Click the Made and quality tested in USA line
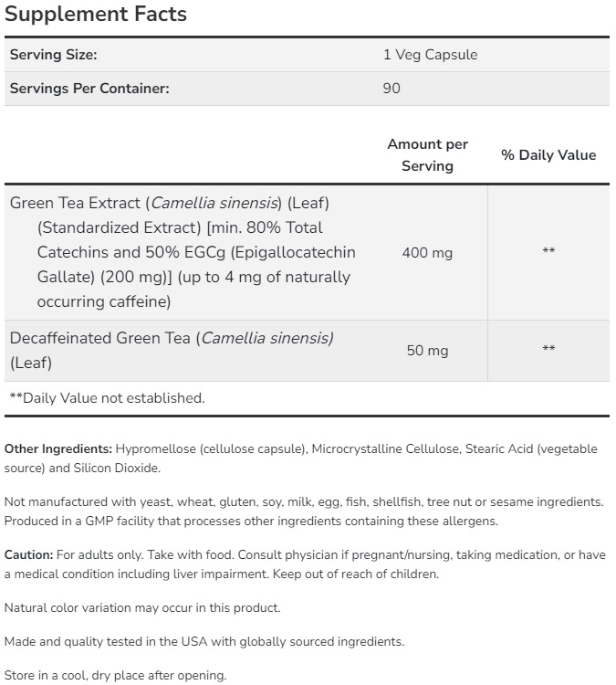The height and width of the screenshot is (685, 616). click(204, 642)
